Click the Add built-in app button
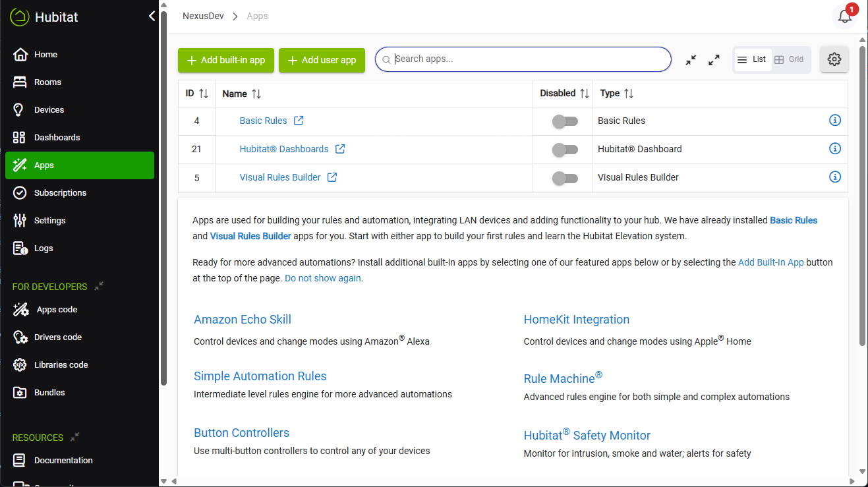The width and height of the screenshot is (868, 487). click(x=226, y=60)
